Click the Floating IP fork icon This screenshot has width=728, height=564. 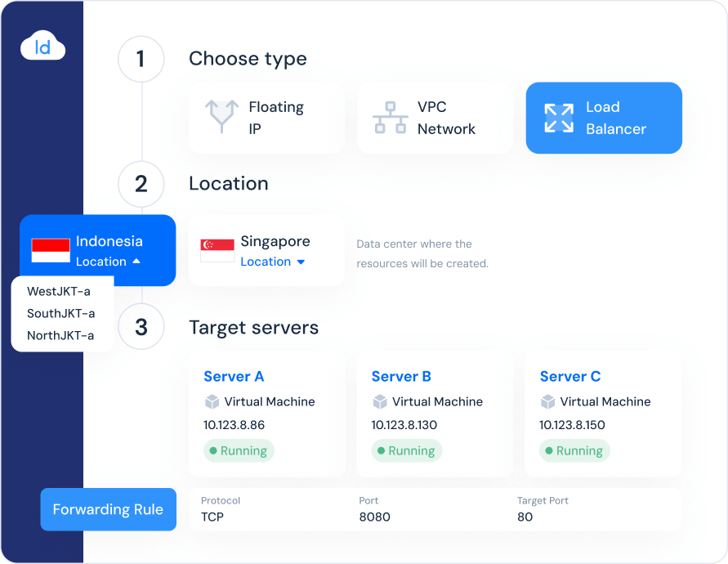coord(221,117)
